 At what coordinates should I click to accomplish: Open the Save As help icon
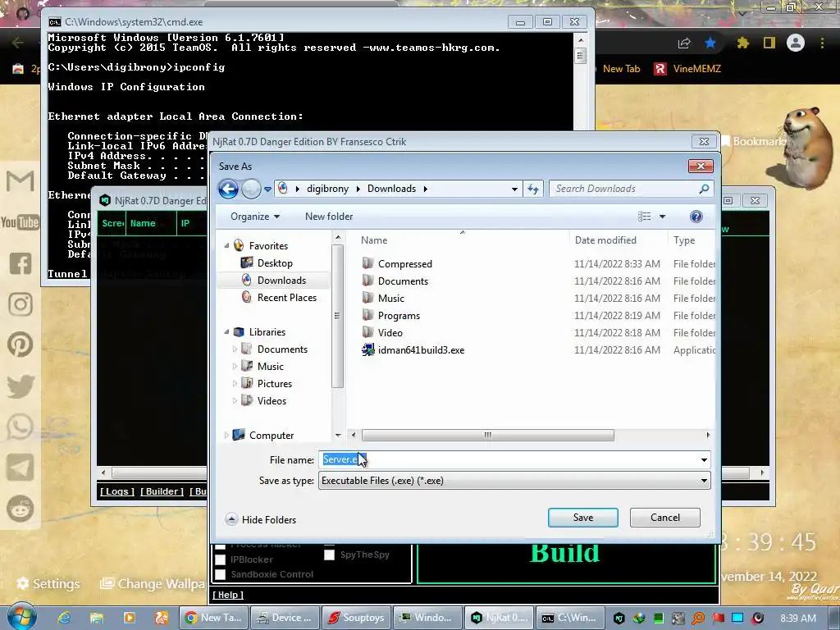(x=696, y=217)
